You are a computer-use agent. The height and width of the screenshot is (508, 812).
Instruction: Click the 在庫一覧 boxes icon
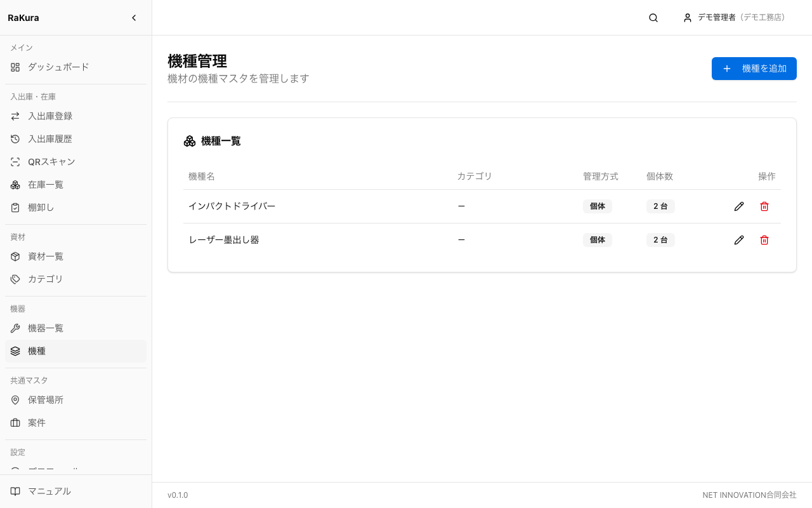pyautogui.click(x=15, y=185)
